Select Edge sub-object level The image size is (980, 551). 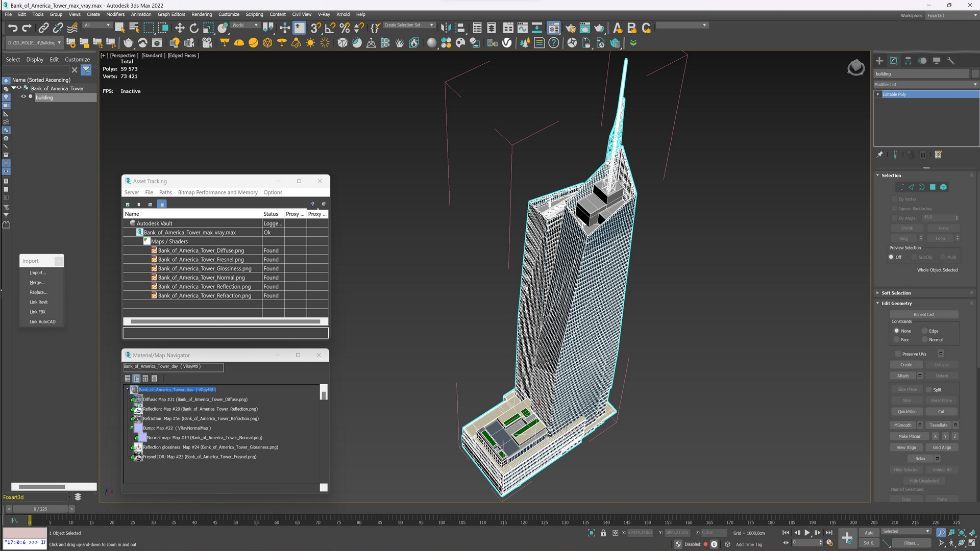point(911,187)
